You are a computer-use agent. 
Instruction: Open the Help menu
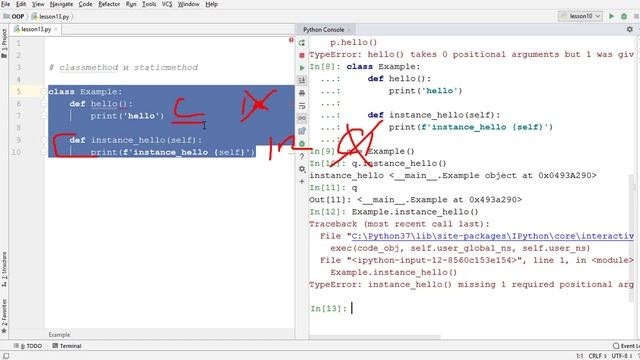click(211, 4)
